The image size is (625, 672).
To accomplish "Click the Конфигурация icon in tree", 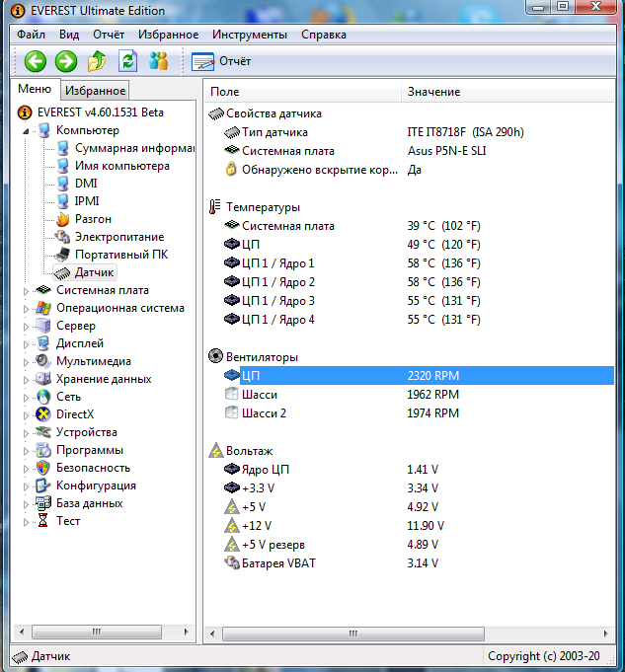I will 43,485.
